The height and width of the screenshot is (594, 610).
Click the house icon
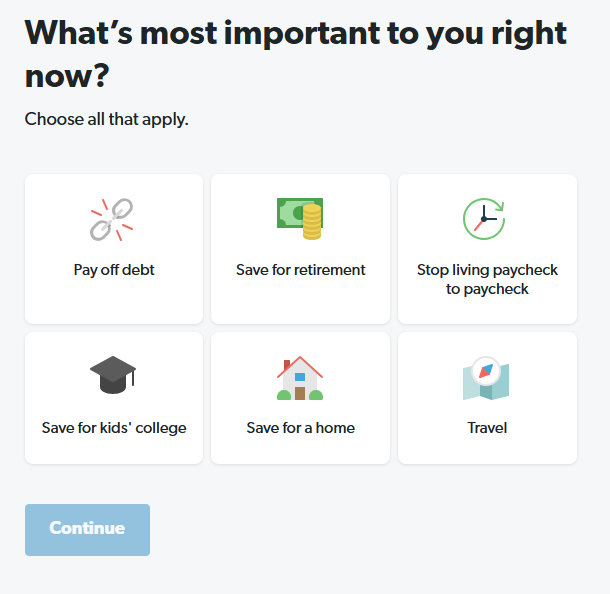tap(300, 378)
